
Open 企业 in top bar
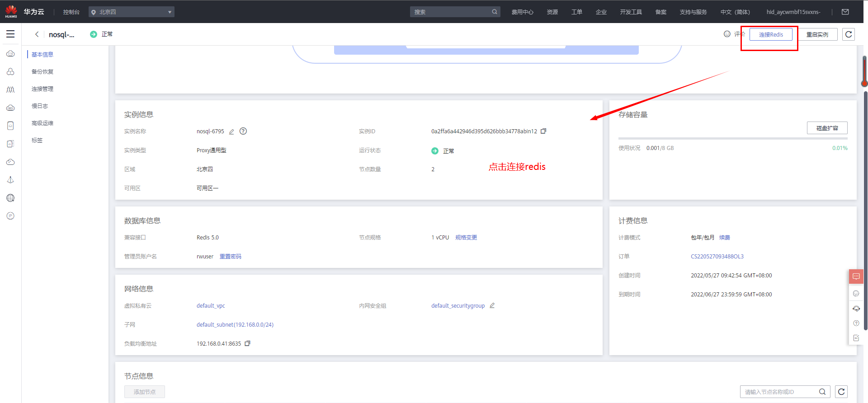click(601, 12)
